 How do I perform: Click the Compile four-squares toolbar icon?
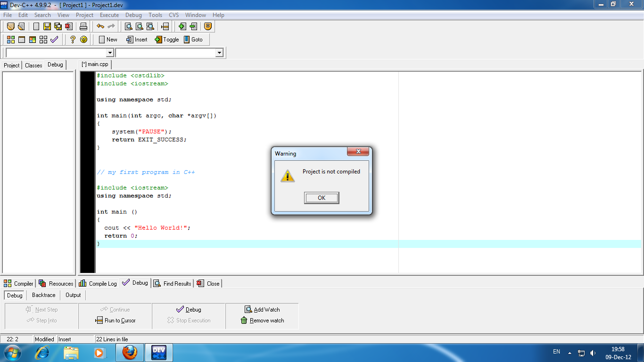11,40
